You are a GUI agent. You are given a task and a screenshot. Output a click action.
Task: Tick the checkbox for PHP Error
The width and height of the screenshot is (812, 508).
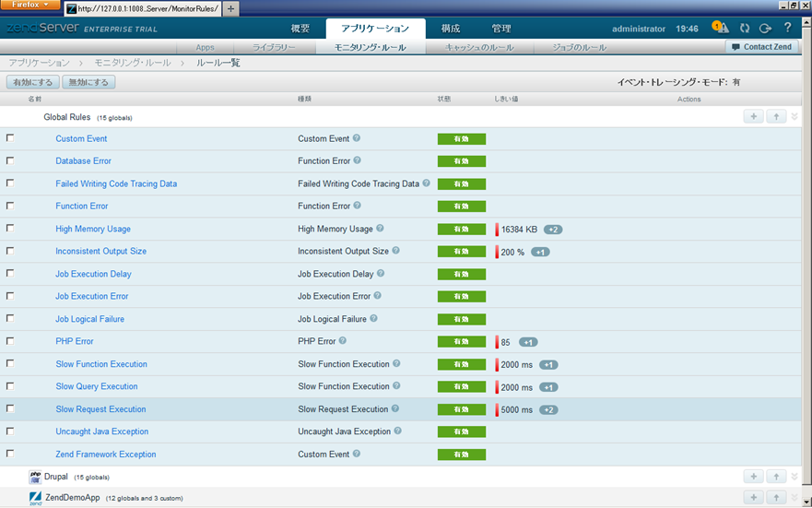pyautogui.click(x=10, y=341)
